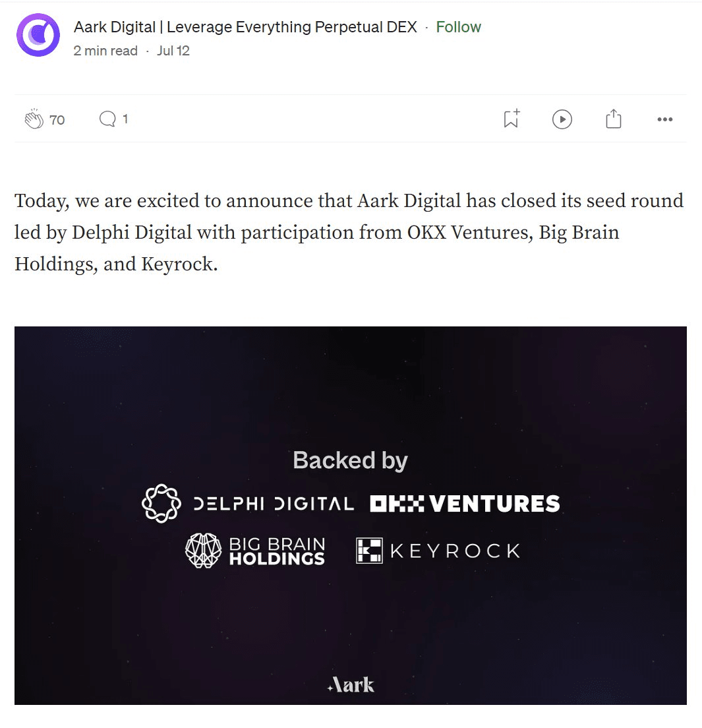Click the Backed by heading in banner
Viewport: 702px width, 728px height.
[351, 460]
